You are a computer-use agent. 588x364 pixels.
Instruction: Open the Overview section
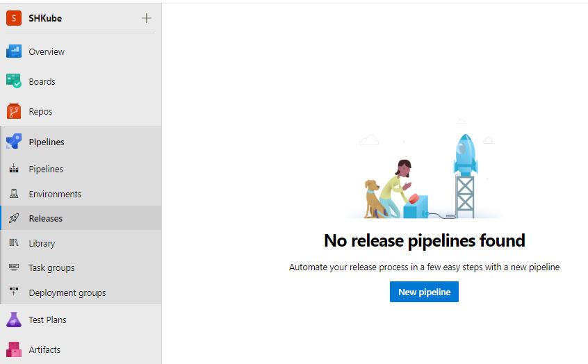[47, 51]
